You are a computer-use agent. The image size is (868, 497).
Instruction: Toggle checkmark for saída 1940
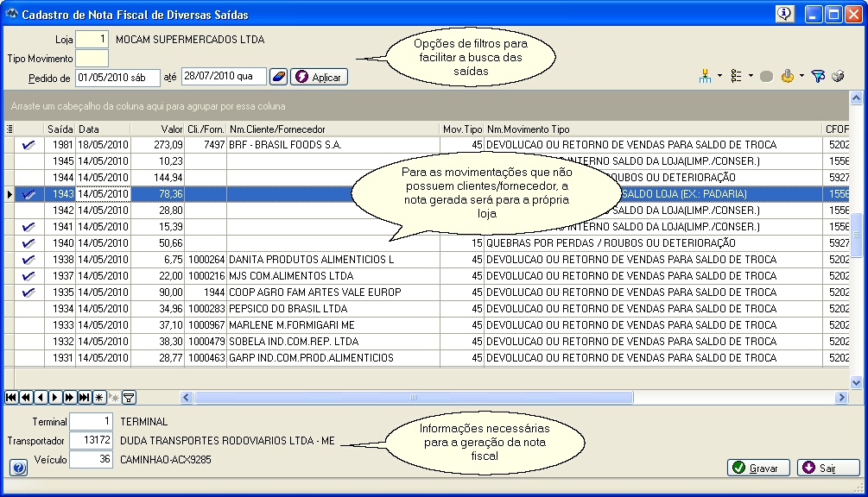29,243
